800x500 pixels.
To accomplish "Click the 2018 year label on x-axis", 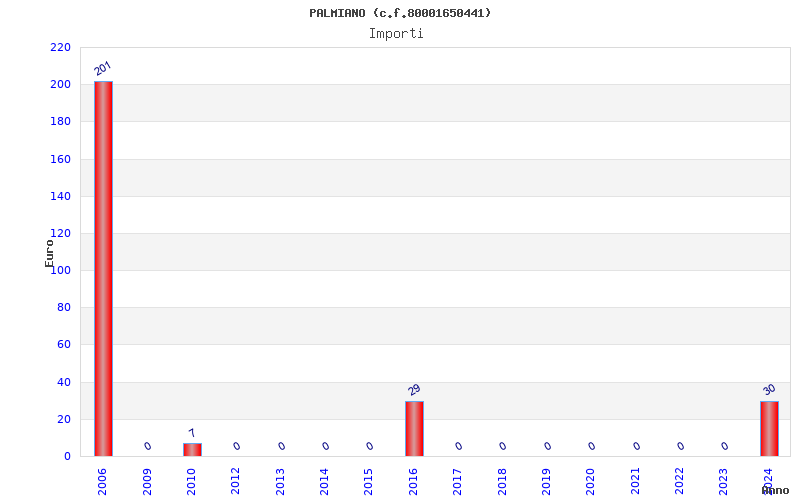I will [502, 482].
